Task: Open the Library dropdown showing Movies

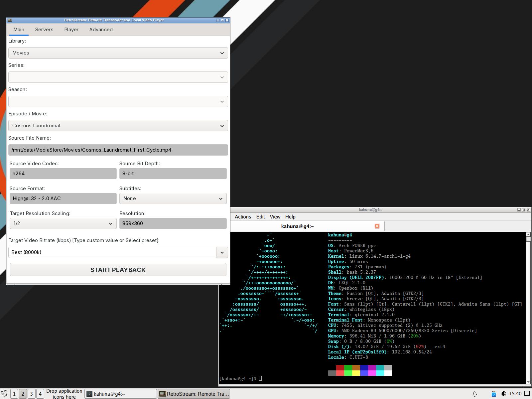Action: (x=118, y=53)
